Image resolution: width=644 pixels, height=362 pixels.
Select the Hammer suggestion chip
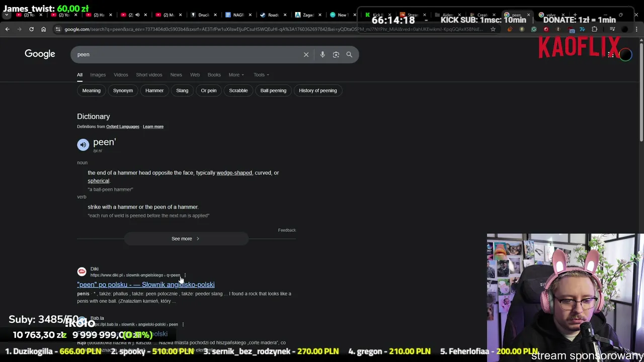(154, 90)
